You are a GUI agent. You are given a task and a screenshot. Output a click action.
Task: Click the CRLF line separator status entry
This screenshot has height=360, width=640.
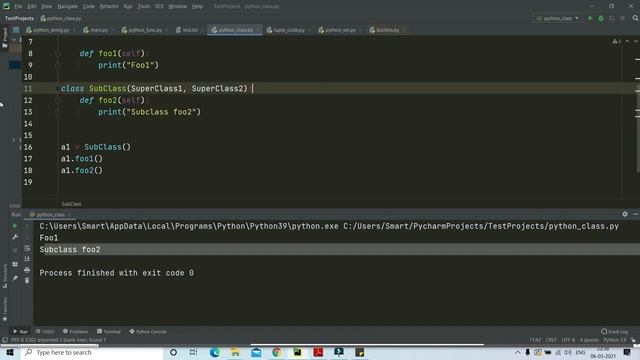[x=551, y=340]
